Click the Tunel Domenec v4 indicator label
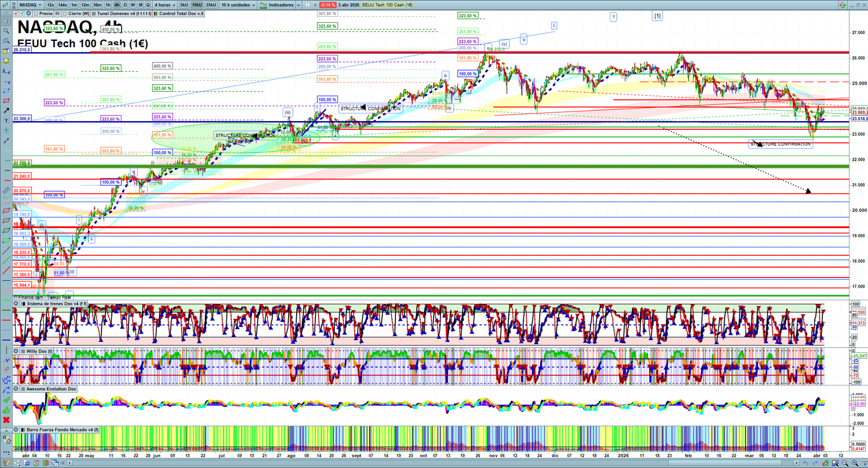The height and width of the screenshot is (468, 868). pyautogui.click(x=124, y=14)
